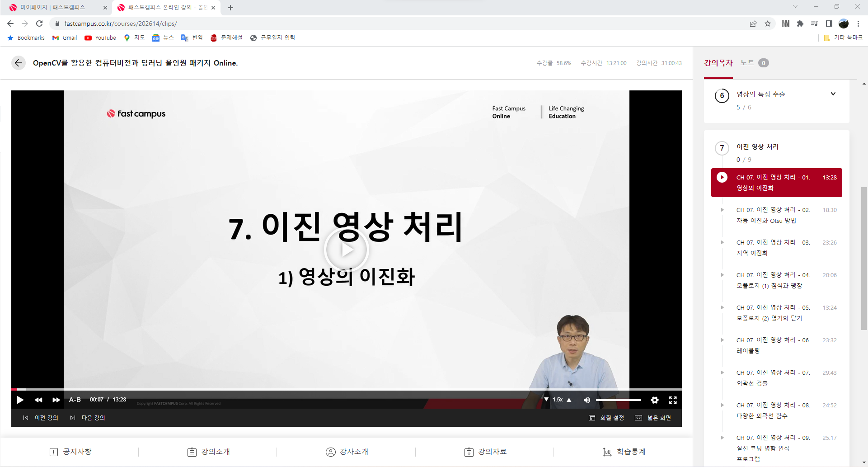The image size is (868, 467).
Task: Go to the next lecture (다음 강의)
Action: [x=88, y=418]
